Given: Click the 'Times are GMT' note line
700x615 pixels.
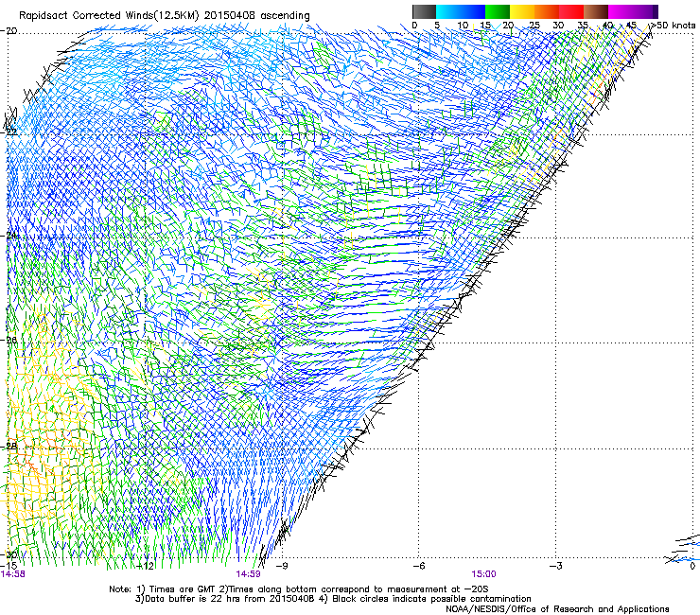Looking at the screenshot, I should click(x=299, y=589).
